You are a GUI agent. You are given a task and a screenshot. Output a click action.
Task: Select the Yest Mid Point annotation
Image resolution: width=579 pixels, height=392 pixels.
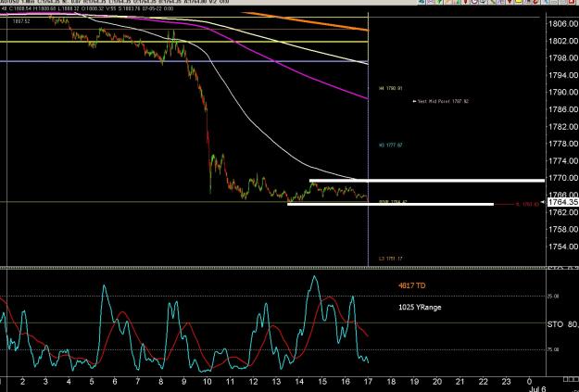(x=441, y=101)
